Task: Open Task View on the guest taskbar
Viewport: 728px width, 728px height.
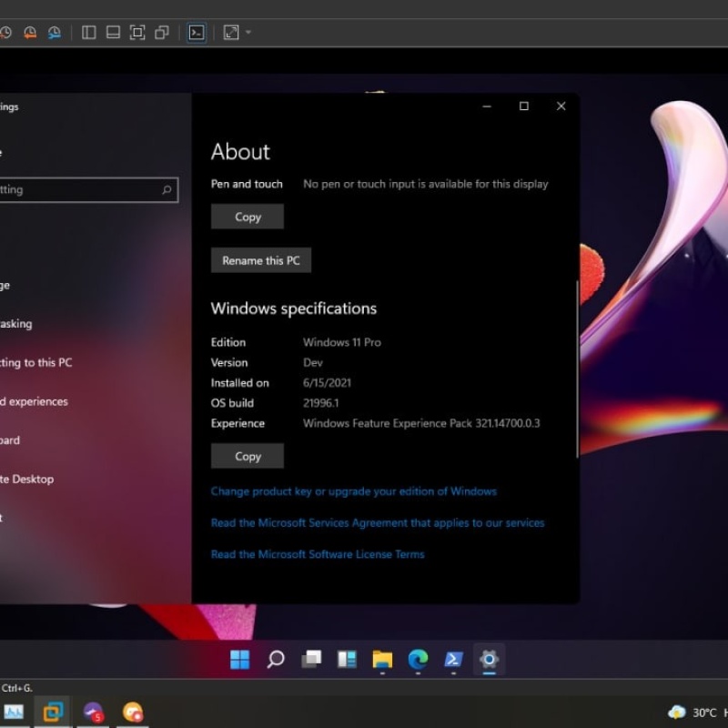Action: pyautogui.click(x=311, y=659)
